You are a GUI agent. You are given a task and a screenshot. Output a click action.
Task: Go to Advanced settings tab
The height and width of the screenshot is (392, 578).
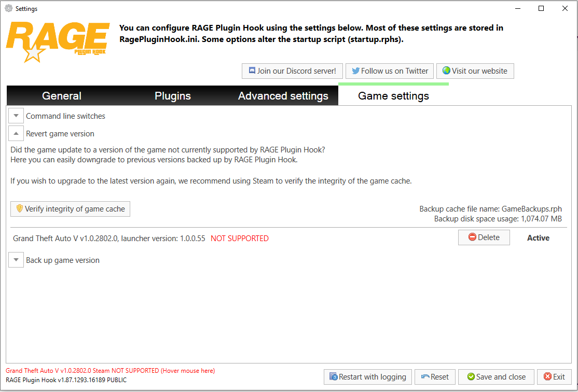pos(283,96)
